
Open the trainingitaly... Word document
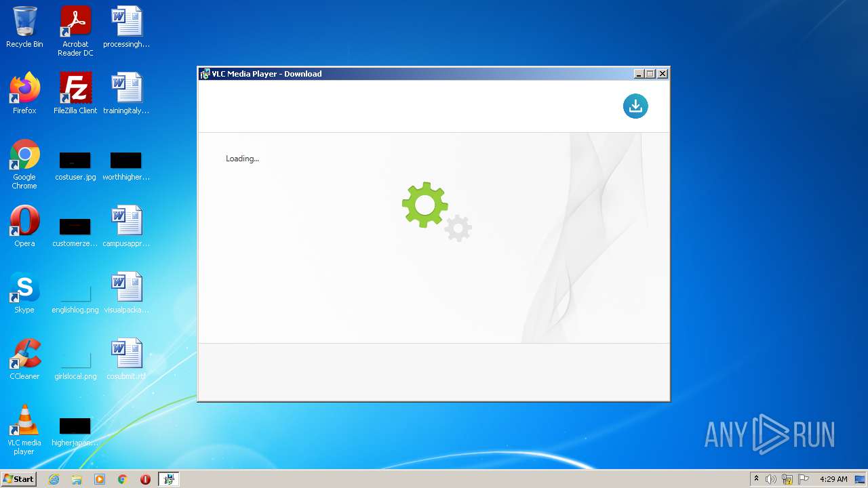126,94
